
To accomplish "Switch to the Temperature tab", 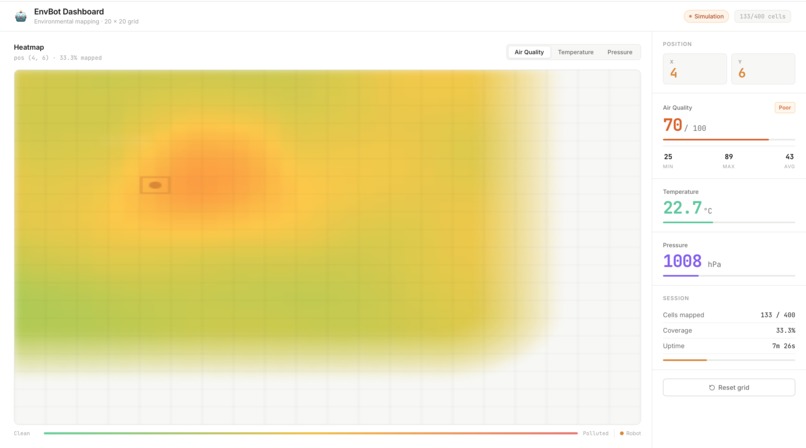I will click(575, 52).
